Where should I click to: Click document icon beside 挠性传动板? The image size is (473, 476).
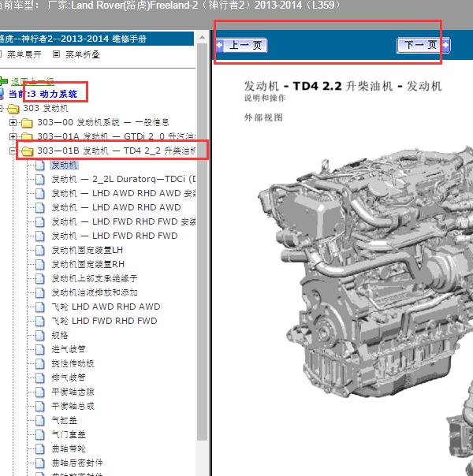point(39,364)
